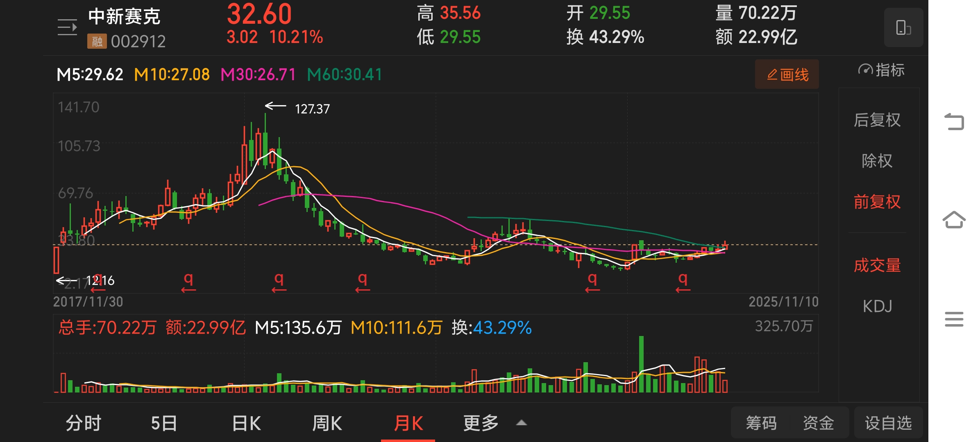Open the stock list sidebar icon
This screenshot has height=442, width=980.
coord(67,27)
